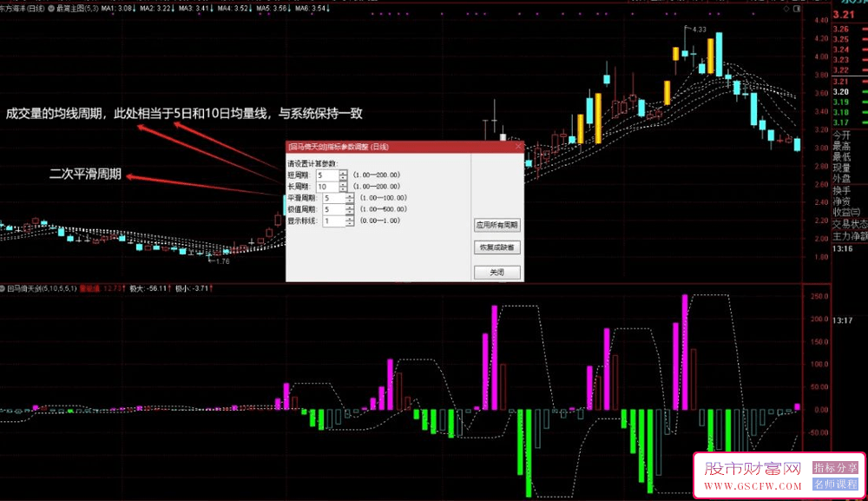Screen dimensions: 868x501
Task: Click the 回马倚天剑(5,10,5,5,1) indicator name
Action: coord(42,288)
